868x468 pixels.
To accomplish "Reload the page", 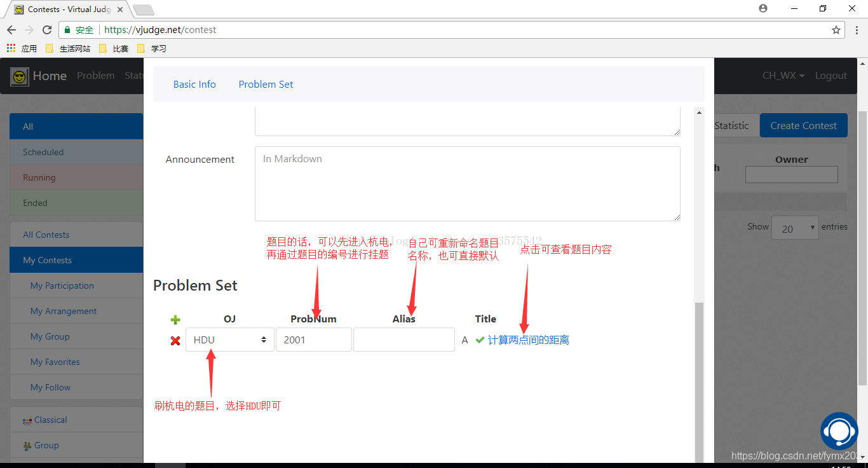I will pos(47,30).
